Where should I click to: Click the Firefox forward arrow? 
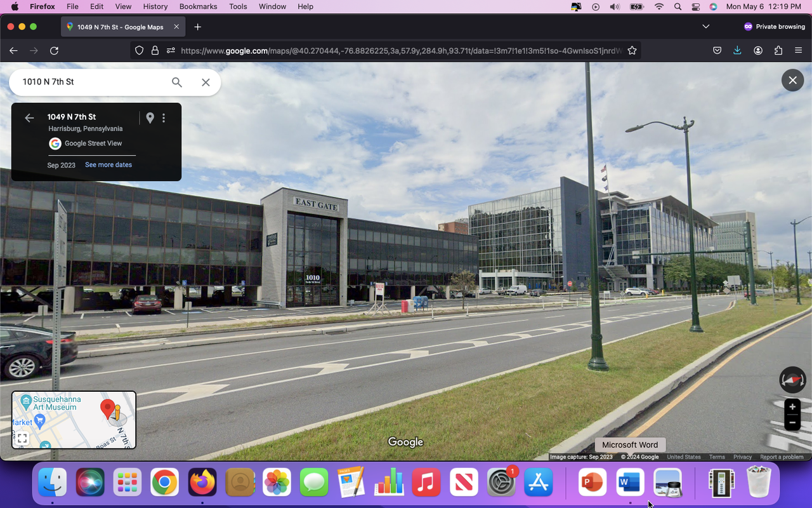point(34,51)
